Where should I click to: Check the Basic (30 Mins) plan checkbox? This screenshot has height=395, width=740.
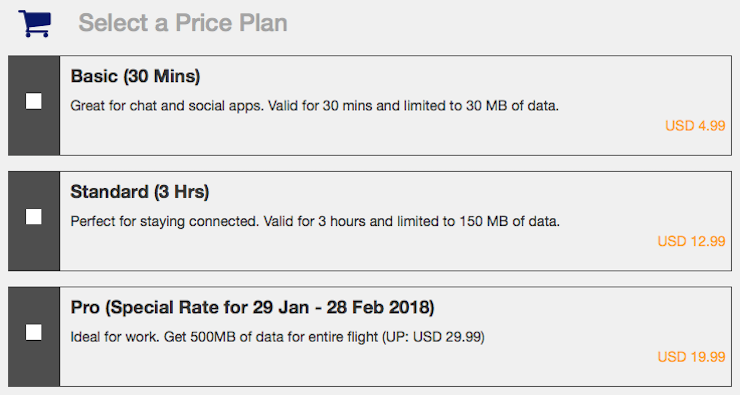coord(34,101)
